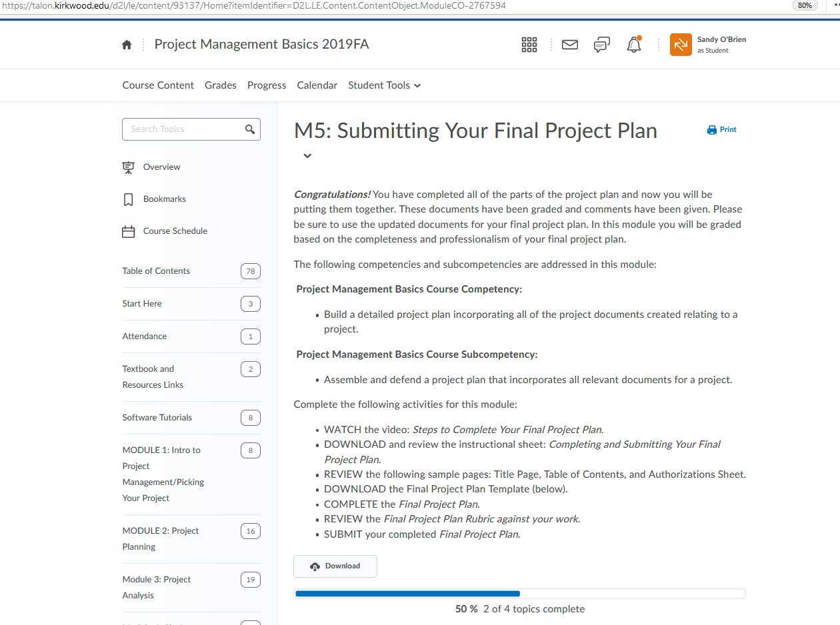Open MODULE 2: Project Planning

(160, 538)
